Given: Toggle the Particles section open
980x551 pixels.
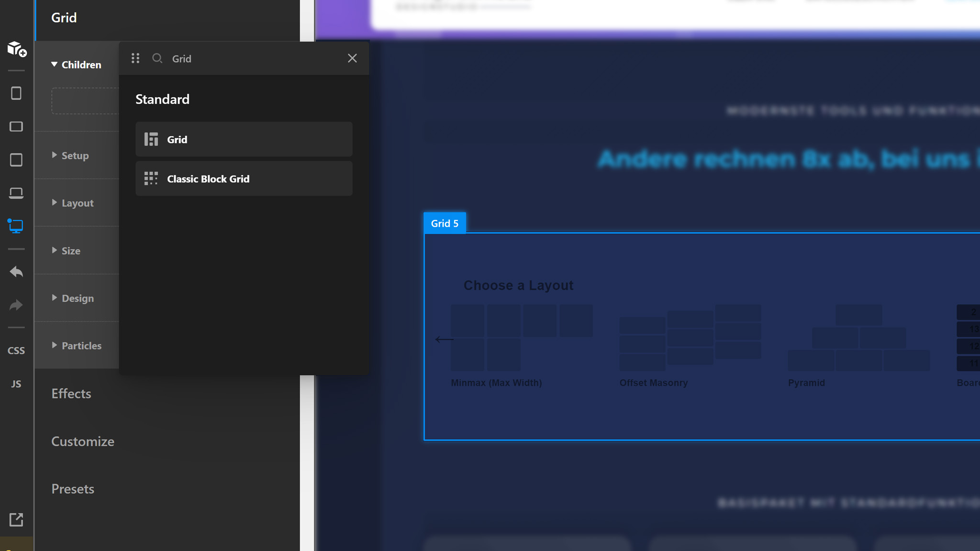Looking at the screenshot, I should coord(81,345).
